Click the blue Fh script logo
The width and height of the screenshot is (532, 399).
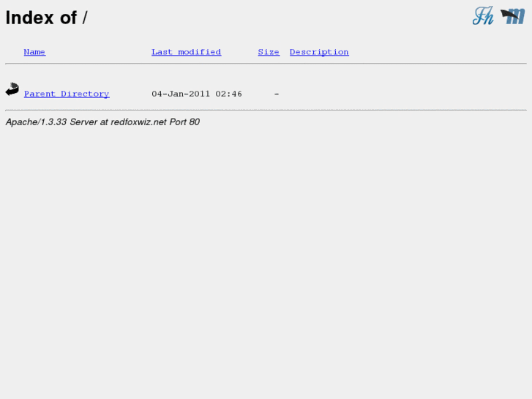pos(483,16)
